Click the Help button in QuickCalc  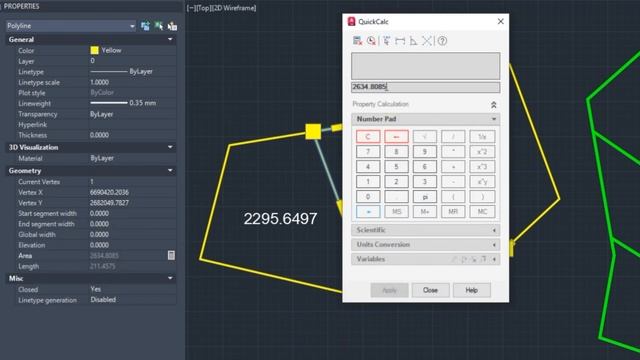click(x=471, y=290)
